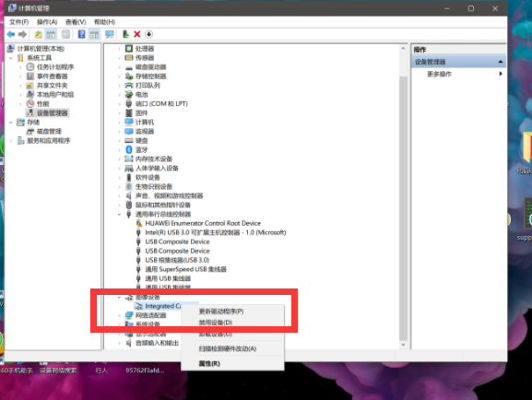The width and height of the screenshot is (532, 400).
Task: Click the device list scrollbar down arrow
Action: (403, 345)
